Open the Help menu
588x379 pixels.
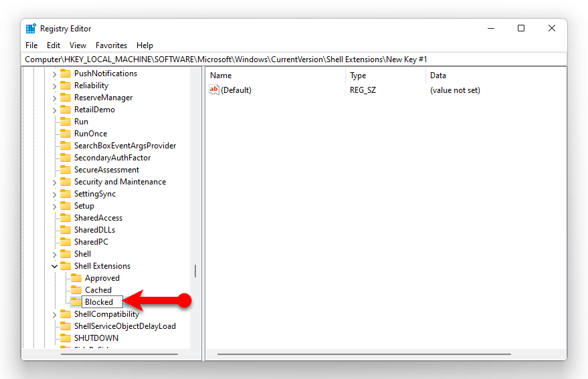[144, 45]
